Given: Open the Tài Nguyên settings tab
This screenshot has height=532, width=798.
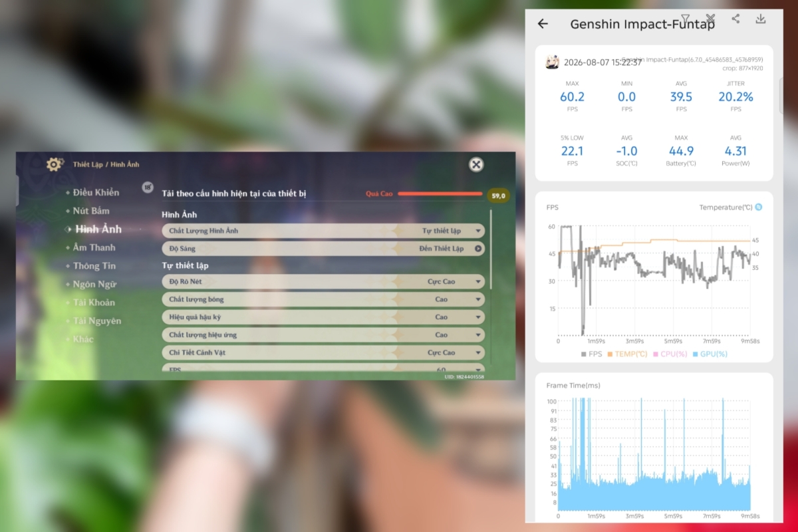Looking at the screenshot, I should point(97,321).
